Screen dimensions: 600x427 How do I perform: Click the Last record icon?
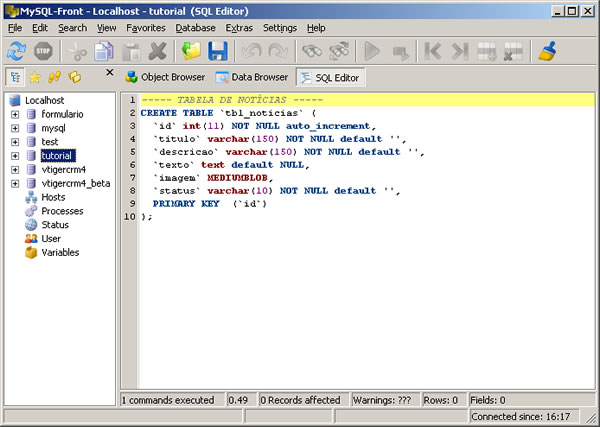[x=460, y=51]
